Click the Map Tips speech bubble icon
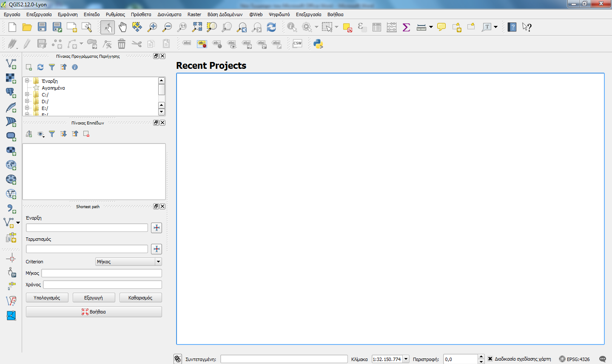The height and width of the screenshot is (364, 612). pyautogui.click(x=441, y=27)
